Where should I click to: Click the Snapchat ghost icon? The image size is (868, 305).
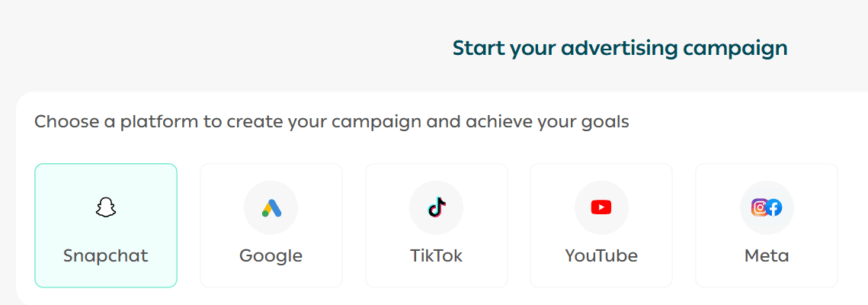coord(105,207)
